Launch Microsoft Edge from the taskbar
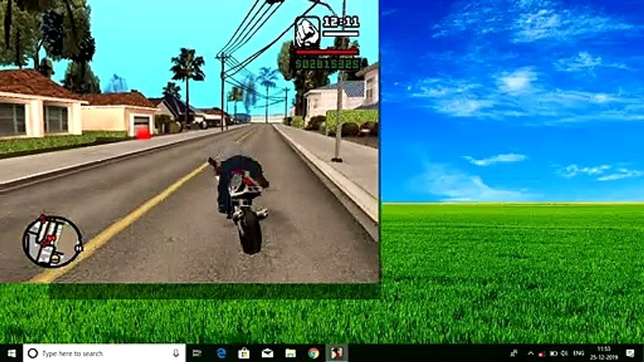The height and width of the screenshot is (362, 644). tap(221, 353)
